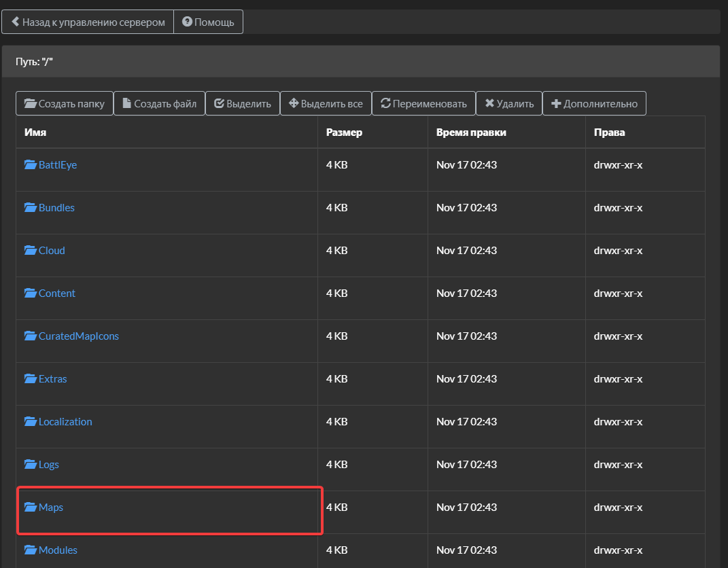Click the Bundles folder icon
Screen dimensions: 728x568
30,207
